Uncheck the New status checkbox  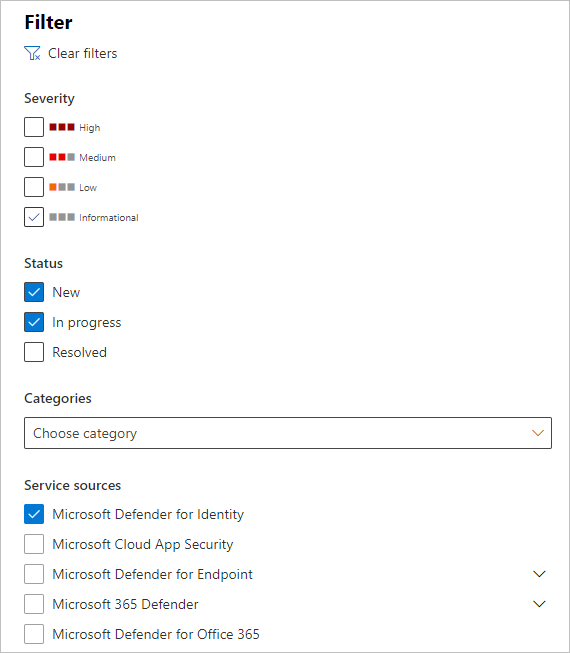click(34, 292)
